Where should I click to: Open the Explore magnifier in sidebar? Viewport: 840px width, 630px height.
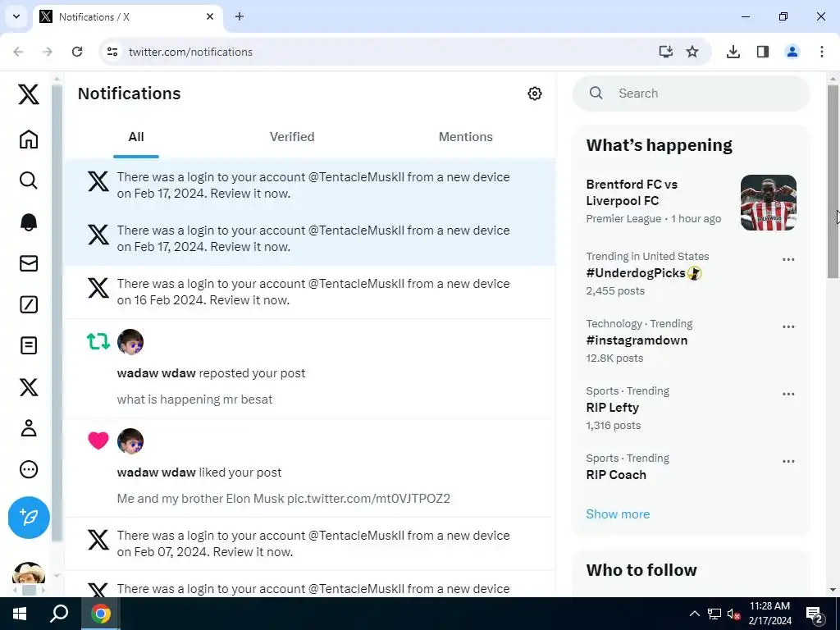point(29,180)
